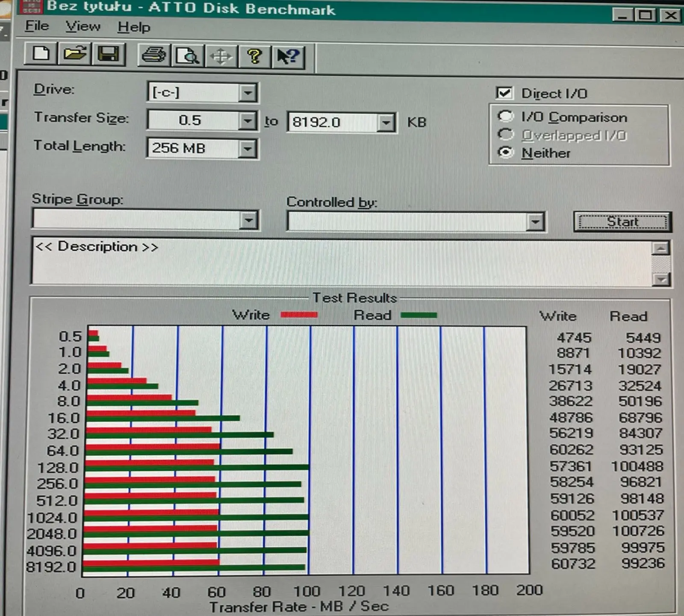Select the I/O Comparison radio button
The height and width of the screenshot is (616, 684).
[x=505, y=116]
